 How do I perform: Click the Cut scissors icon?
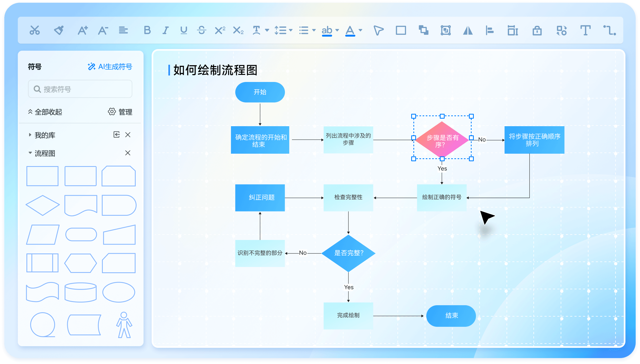[35, 30]
